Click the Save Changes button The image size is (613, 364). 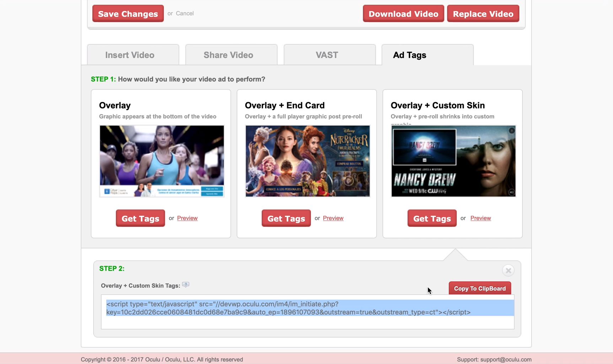[128, 13]
